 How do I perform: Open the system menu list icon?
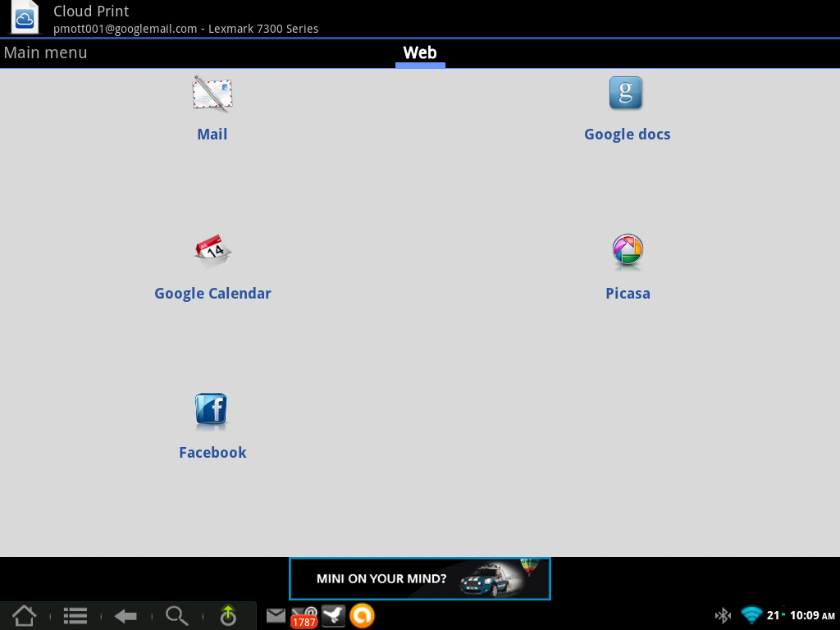coord(75,616)
